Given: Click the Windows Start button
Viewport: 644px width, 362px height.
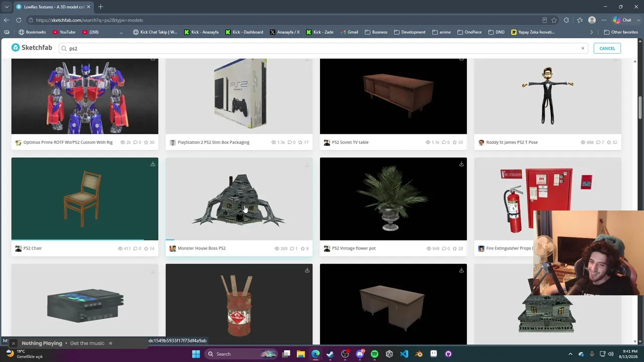Looking at the screenshot, I should pos(196,354).
